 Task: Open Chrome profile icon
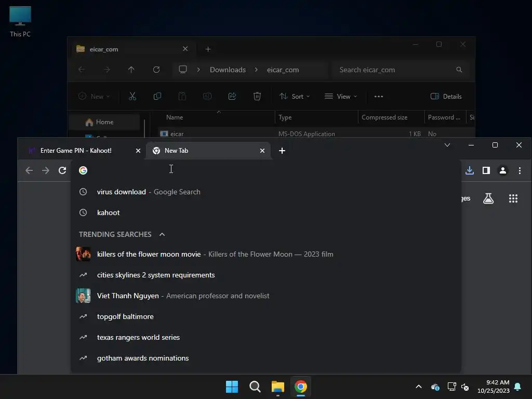[x=503, y=170]
